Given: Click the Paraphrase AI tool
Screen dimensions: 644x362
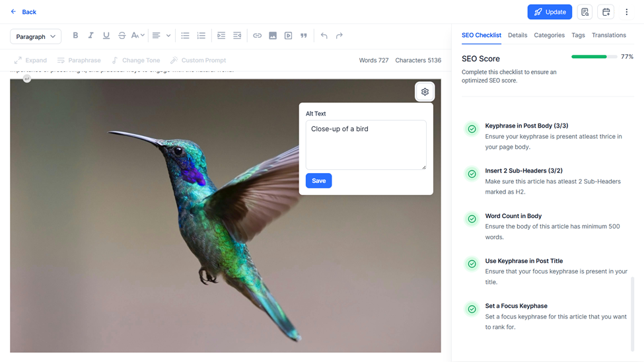Looking at the screenshot, I should coord(79,60).
